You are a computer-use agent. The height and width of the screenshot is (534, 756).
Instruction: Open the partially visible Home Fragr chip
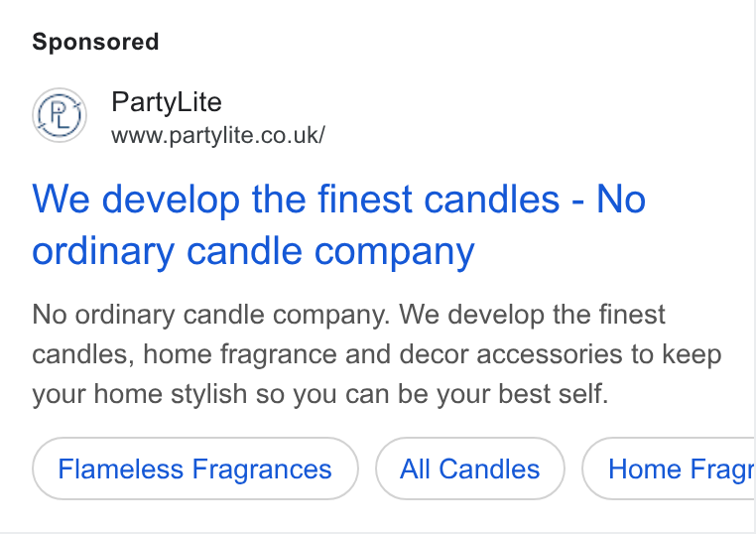(x=669, y=468)
